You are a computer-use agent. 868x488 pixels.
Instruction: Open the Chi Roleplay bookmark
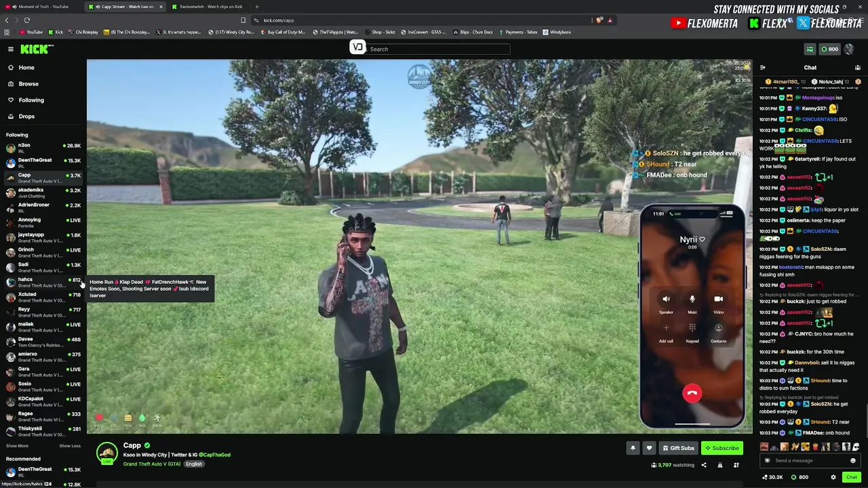point(83,32)
